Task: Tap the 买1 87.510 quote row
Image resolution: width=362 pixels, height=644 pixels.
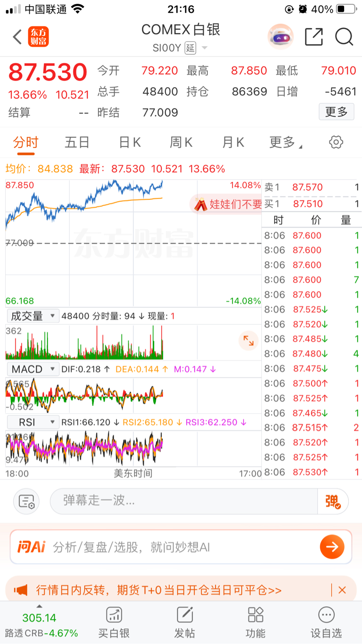Action: (x=312, y=204)
